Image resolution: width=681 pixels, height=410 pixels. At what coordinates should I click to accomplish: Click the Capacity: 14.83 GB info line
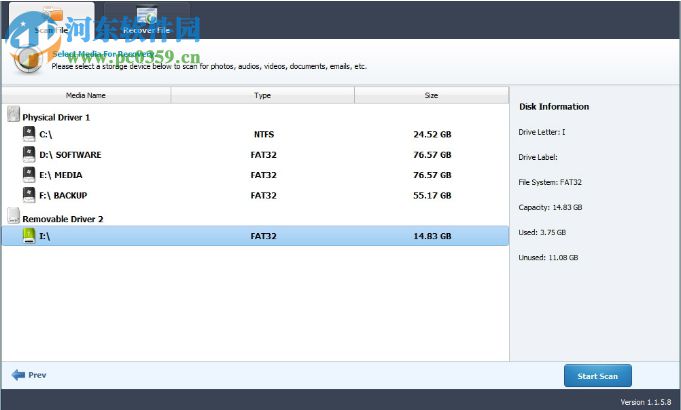click(550, 208)
